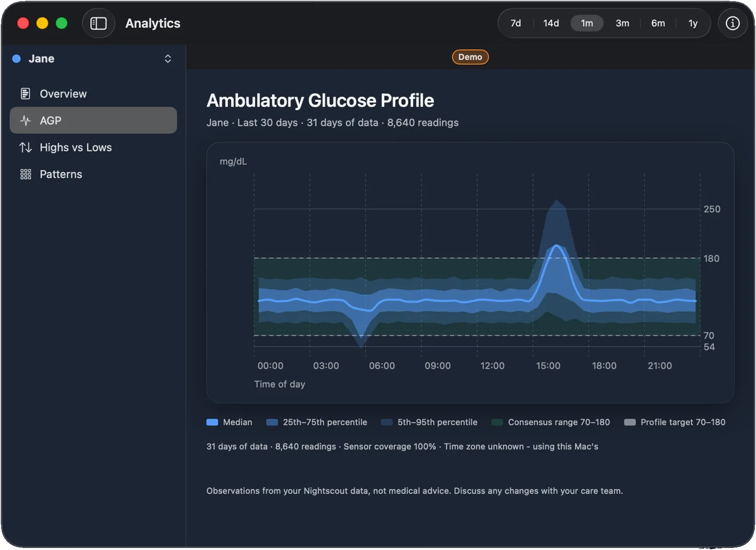
Task: Select the 1m time range
Action: [x=587, y=23]
